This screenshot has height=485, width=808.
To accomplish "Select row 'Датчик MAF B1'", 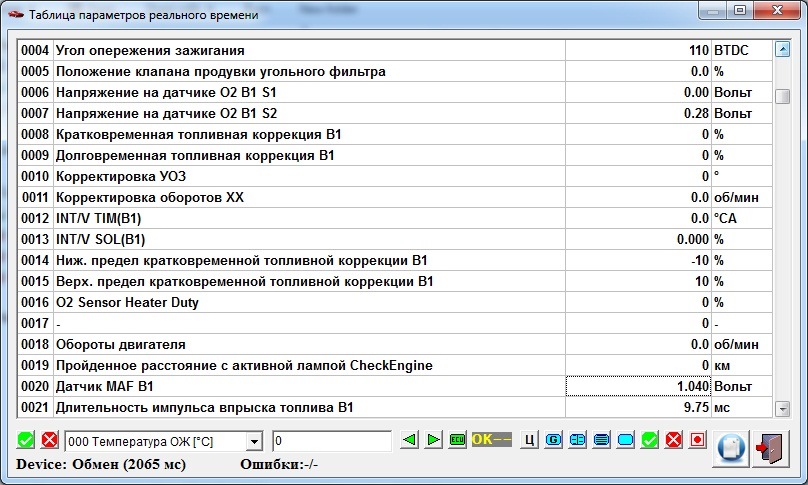I will 395,386.
